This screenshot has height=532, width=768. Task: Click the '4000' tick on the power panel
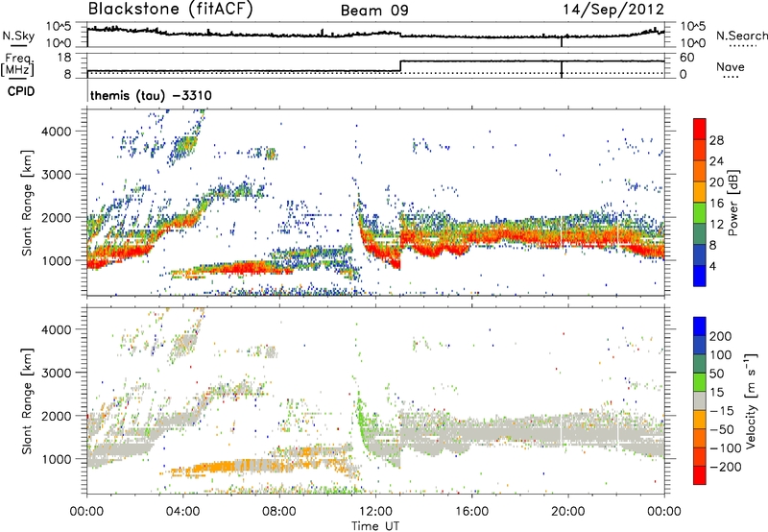56,132
